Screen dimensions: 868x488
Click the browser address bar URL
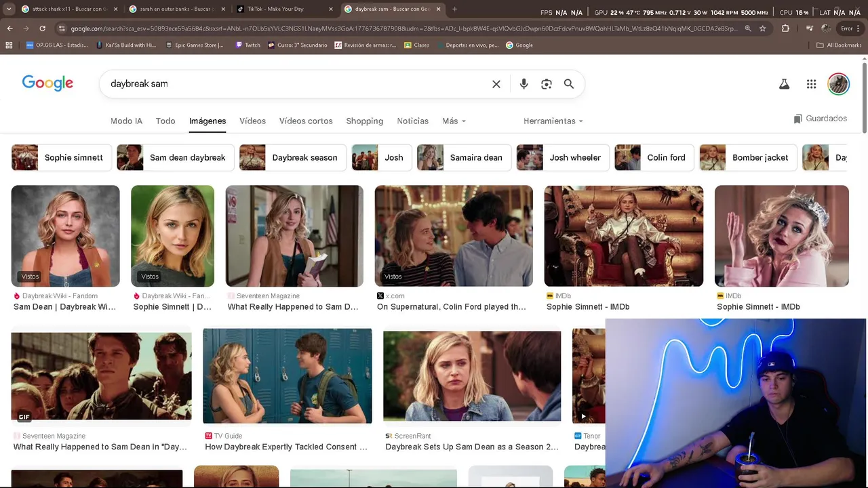[x=403, y=28]
